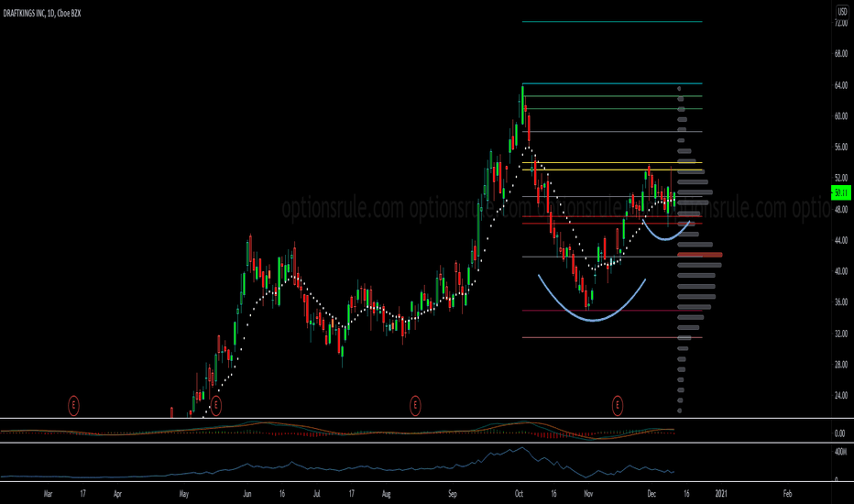Click the earnings E marker before March 17
The height and width of the screenshot is (504, 854).
pos(73,405)
